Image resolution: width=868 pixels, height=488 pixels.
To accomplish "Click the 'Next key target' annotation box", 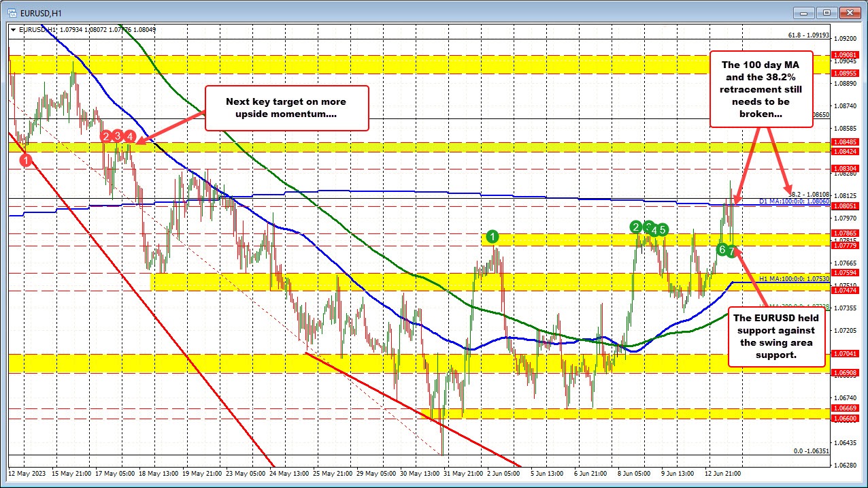I will (286, 108).
